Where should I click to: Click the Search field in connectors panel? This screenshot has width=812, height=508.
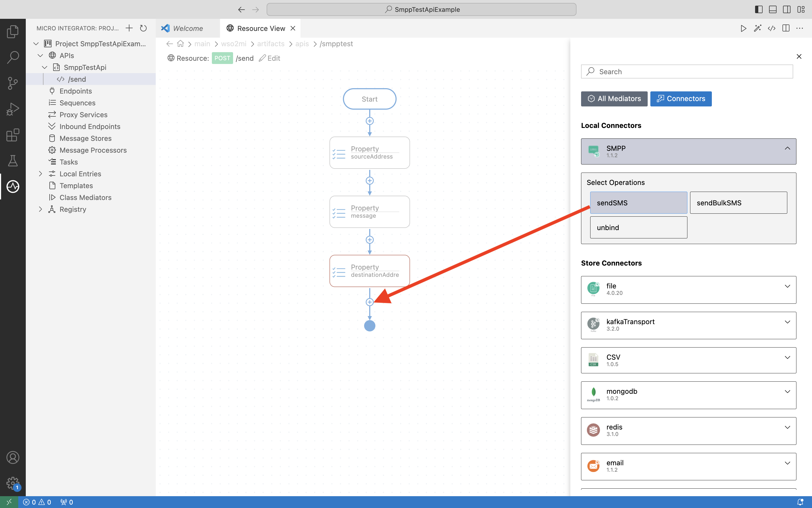click(x=687, y=71)
